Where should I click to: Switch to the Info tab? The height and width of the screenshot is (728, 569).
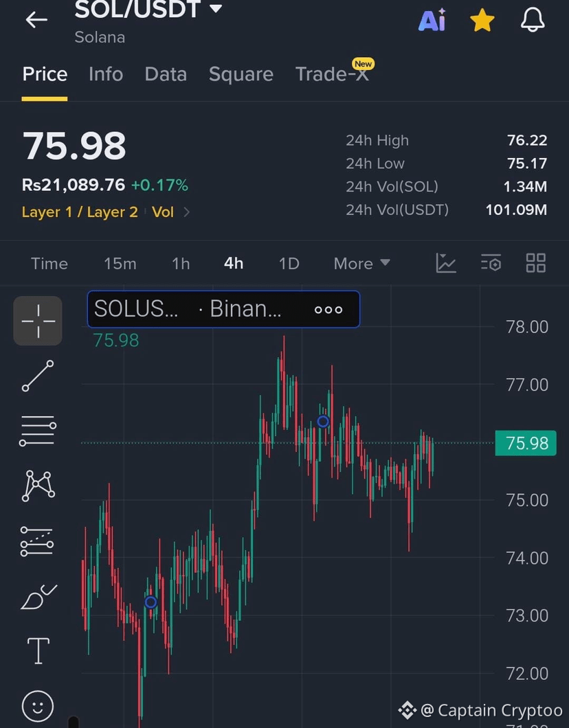(x=106, y=74)
